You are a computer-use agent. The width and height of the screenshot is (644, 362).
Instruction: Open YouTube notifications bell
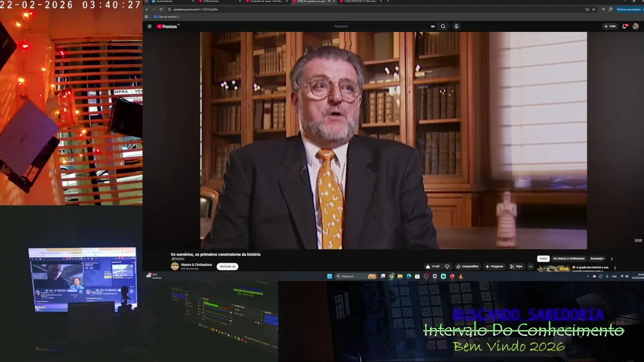tap(625, 26)
